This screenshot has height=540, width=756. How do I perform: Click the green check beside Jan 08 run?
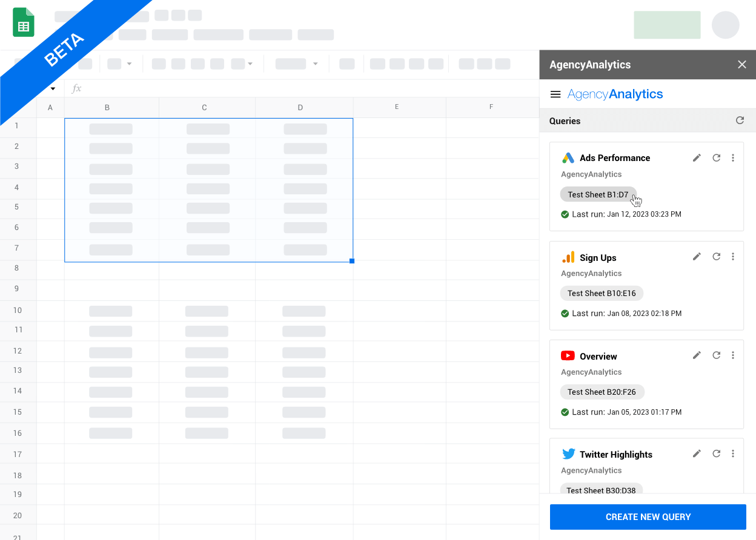pyautogui.click(x=565, y=314)
